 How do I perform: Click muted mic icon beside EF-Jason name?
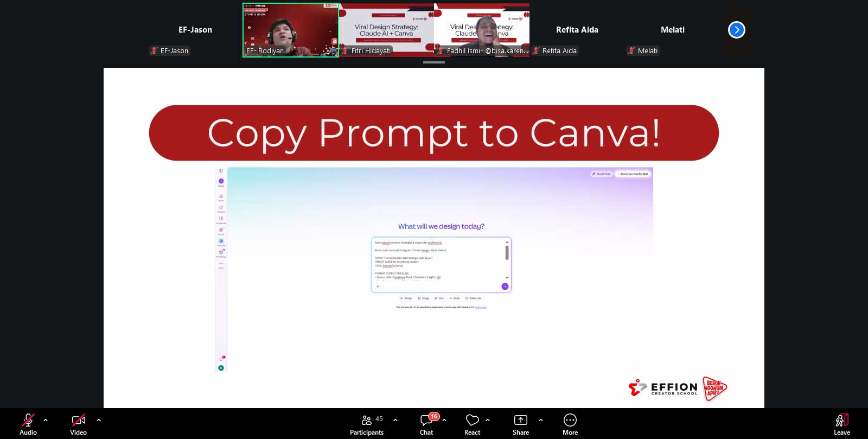coord(154,50)
